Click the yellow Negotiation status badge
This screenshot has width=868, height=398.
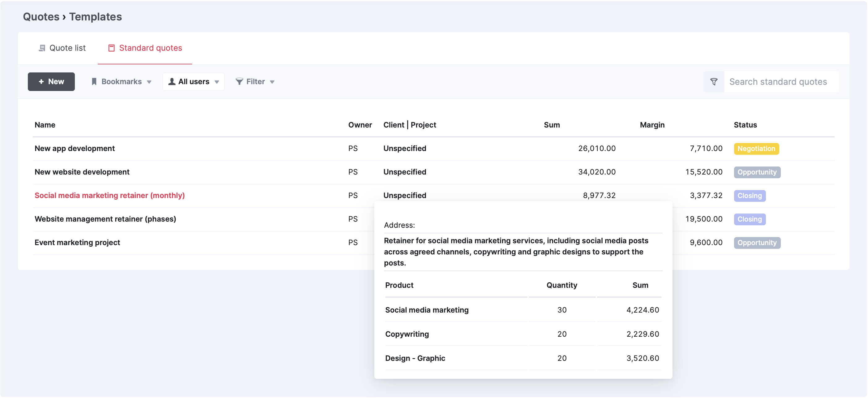(756, 149)
